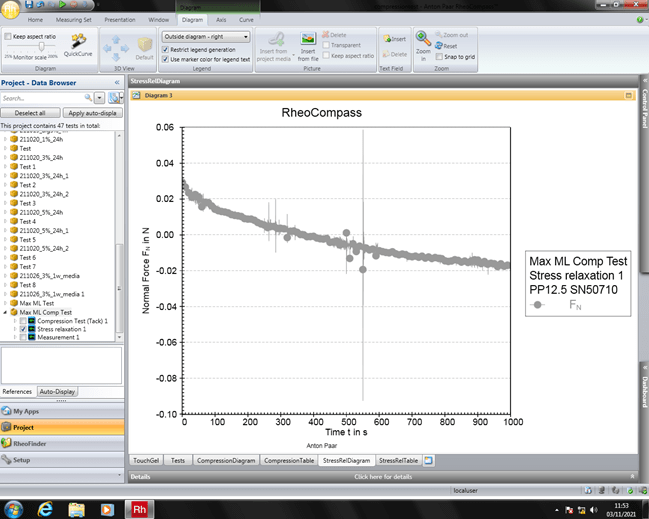The width and height of the screenshot is (649, 519).
Task: Click the Zoom in magnifier icon
Action: click(x=423, y=42)
